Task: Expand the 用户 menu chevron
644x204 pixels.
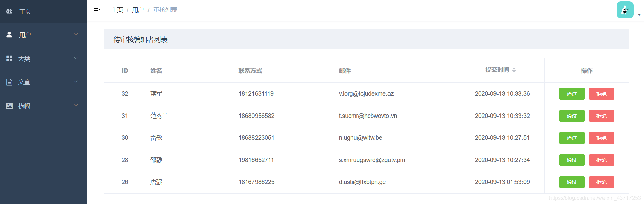Action: point(76,34)
